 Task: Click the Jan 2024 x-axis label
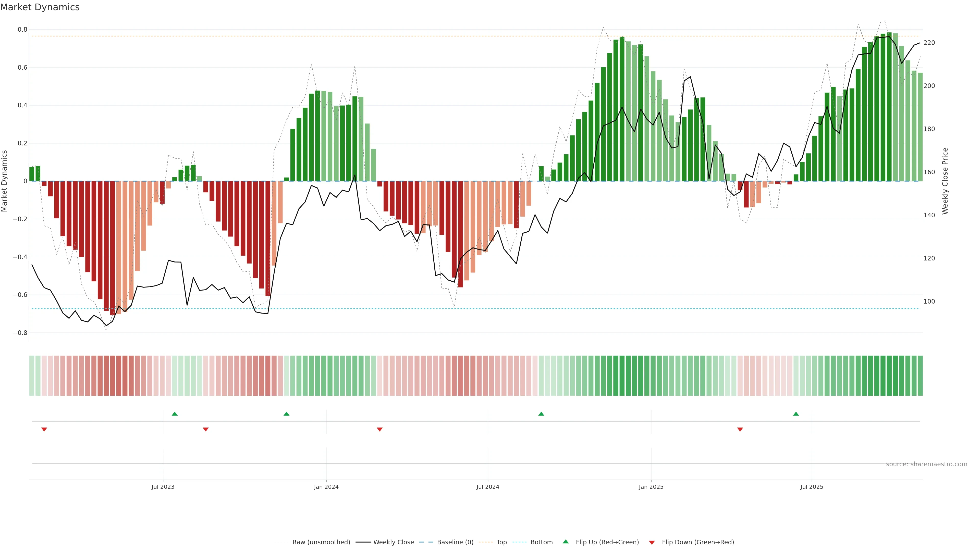click(x=326, y=487)
